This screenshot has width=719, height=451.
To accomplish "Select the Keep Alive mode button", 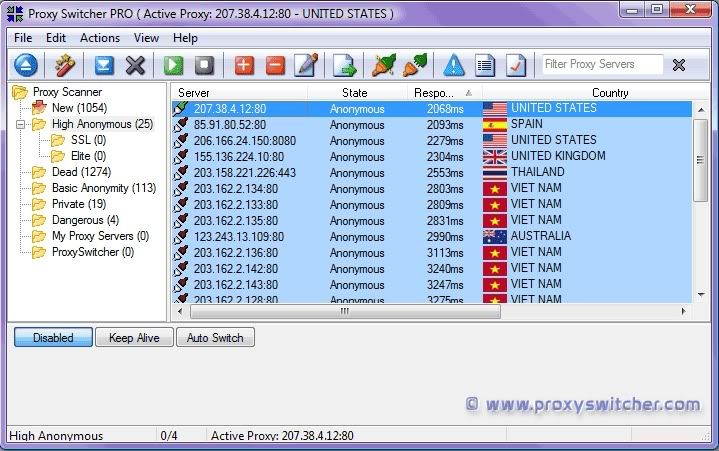I will (x=134, y=337).
